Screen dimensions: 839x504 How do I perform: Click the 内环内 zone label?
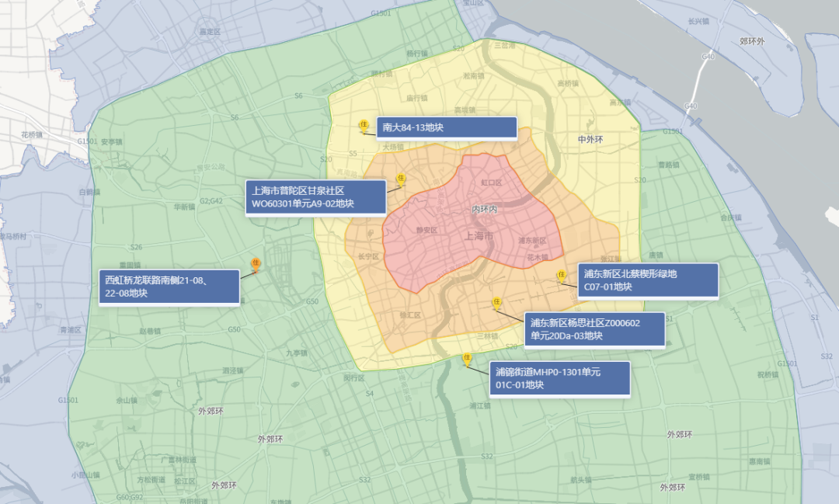pos(484,209)
